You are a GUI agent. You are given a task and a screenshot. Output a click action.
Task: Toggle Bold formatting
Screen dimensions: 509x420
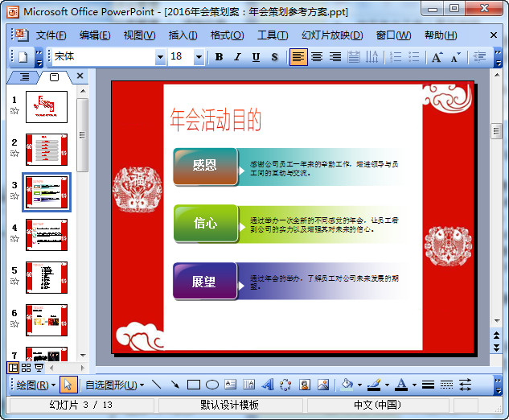219,57
